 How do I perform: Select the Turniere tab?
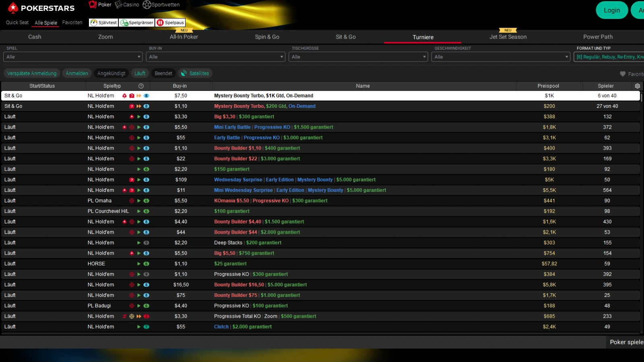click(x=423, y=37)
